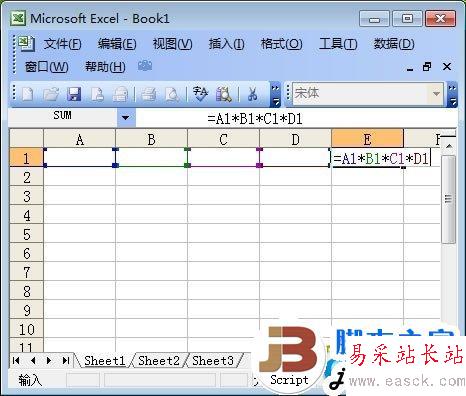Click the Select All corner box
466x396 pixels.
point(26,138)
